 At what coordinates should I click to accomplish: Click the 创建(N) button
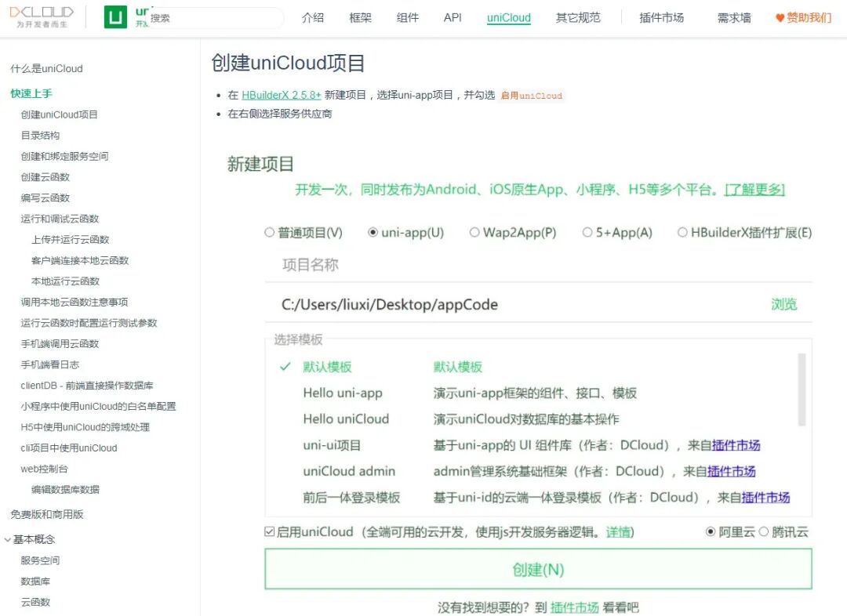pyautogui.click(x=539, y=568)
